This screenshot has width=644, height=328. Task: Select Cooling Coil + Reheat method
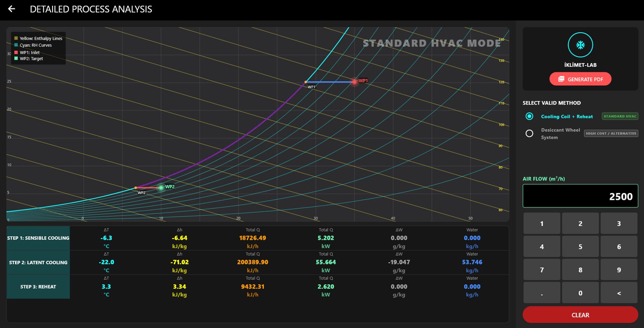[x=529, y=116]
